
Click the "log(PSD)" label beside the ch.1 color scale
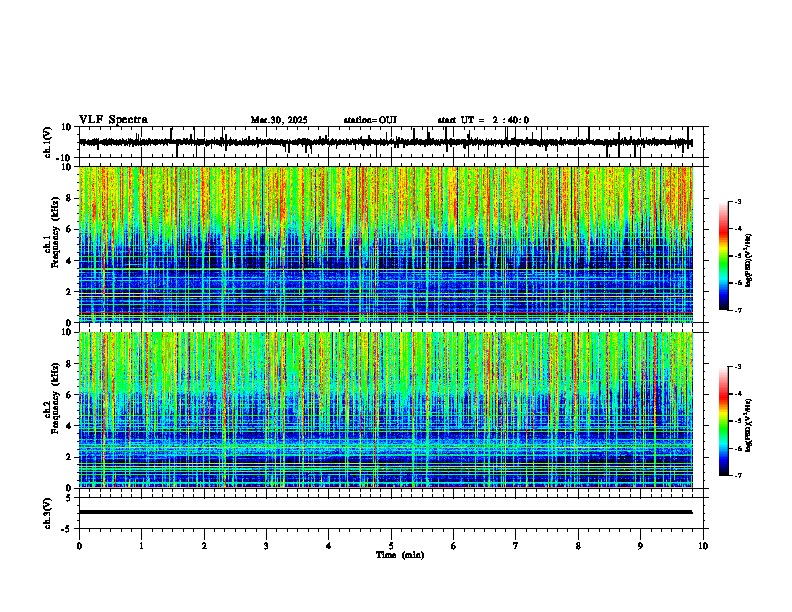click(749, 260)
